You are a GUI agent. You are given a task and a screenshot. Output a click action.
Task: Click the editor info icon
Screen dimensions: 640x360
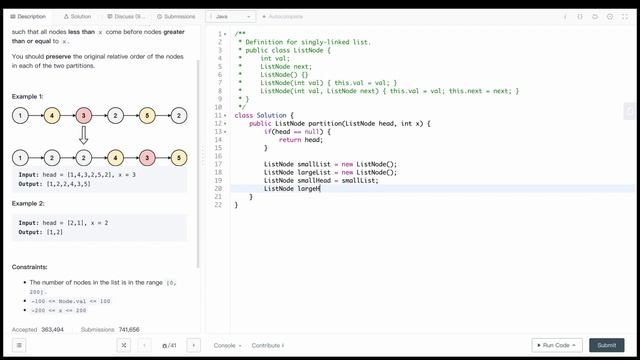click(x=565, y=17)
